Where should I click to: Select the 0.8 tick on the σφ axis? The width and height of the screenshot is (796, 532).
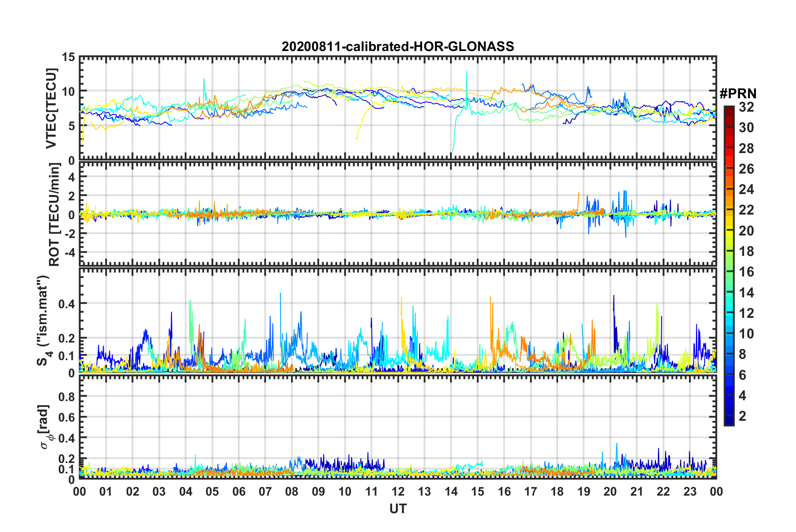coord(67,396)
